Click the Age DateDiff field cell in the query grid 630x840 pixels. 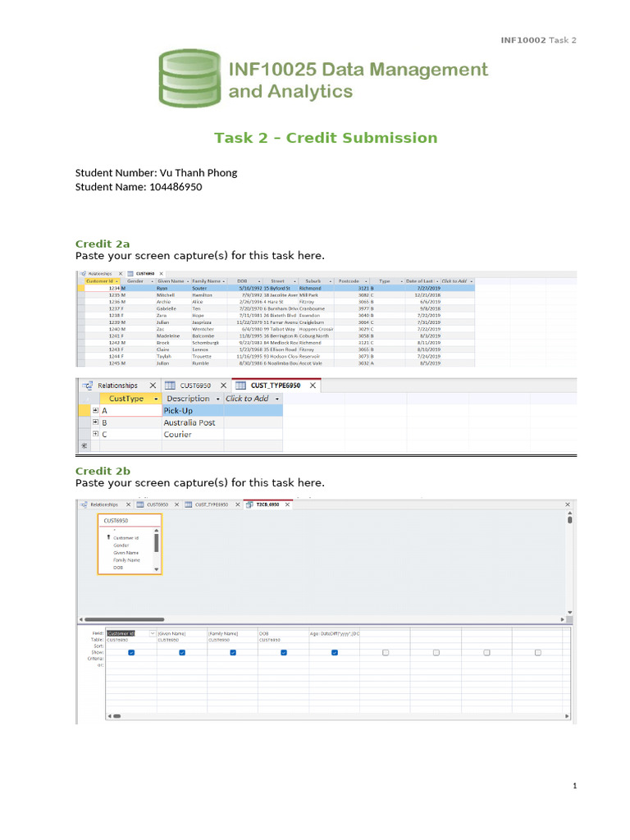335,634
